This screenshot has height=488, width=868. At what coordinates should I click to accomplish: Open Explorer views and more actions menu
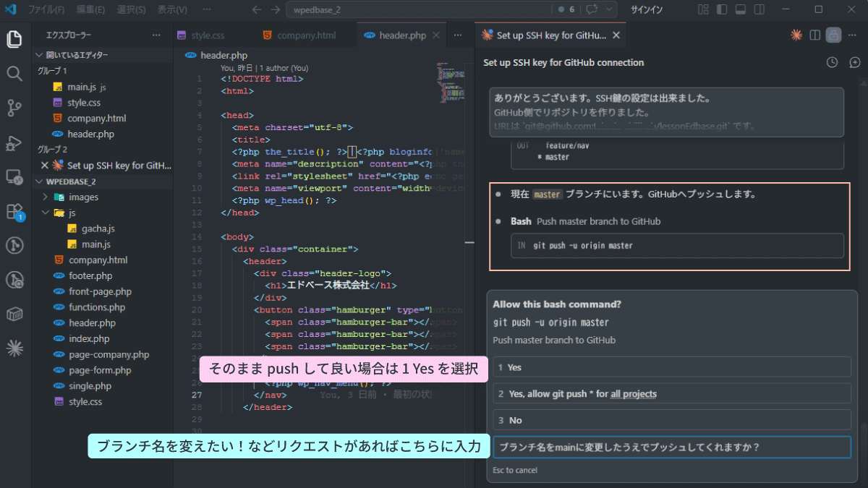157,35
